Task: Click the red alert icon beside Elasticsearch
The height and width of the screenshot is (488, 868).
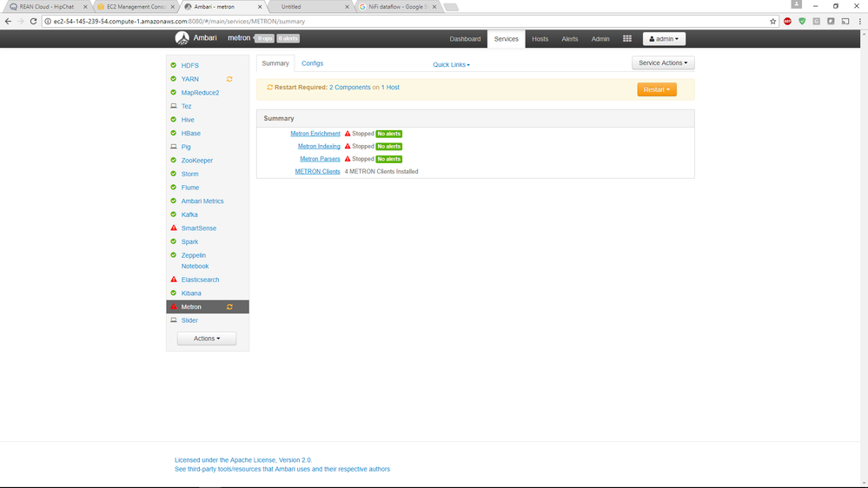Action: pyautogui.click(x=174, y=280)
